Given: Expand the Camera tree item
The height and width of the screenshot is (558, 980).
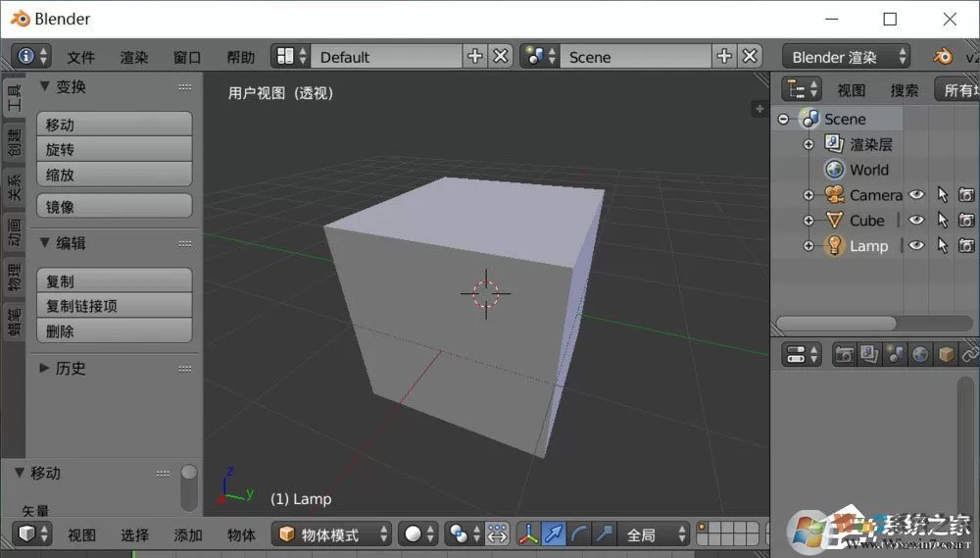Looking at the screenshot, I should click(808, 195).
